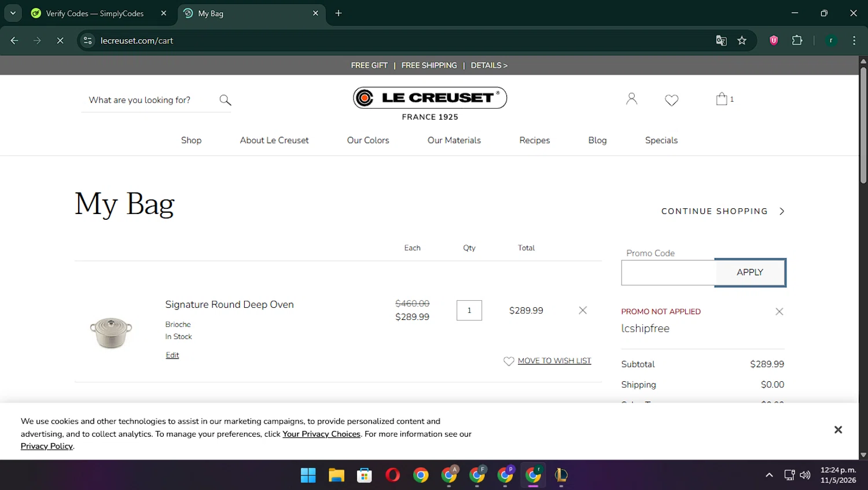
Task: Open Our Colors menu
Action: coord(368,140)
